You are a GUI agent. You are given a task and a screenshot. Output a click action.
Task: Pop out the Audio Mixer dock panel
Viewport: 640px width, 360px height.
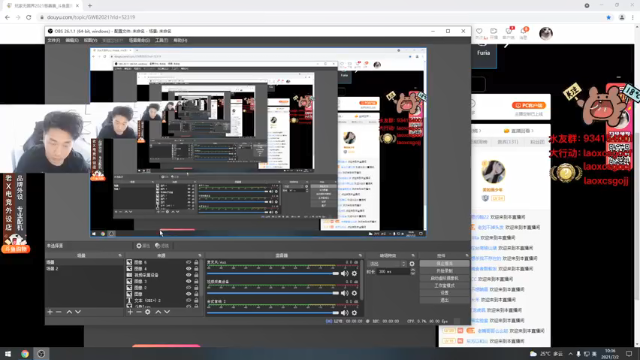tap(360, 256)
